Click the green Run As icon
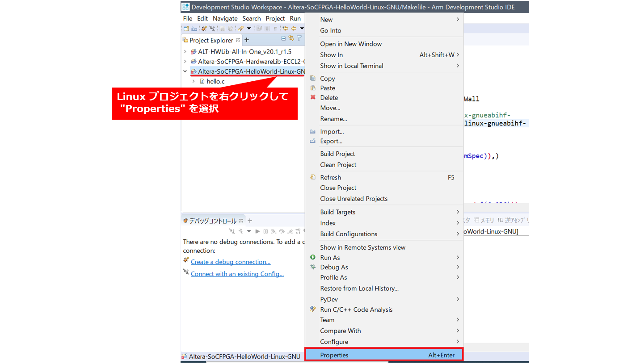 (313, 257)
